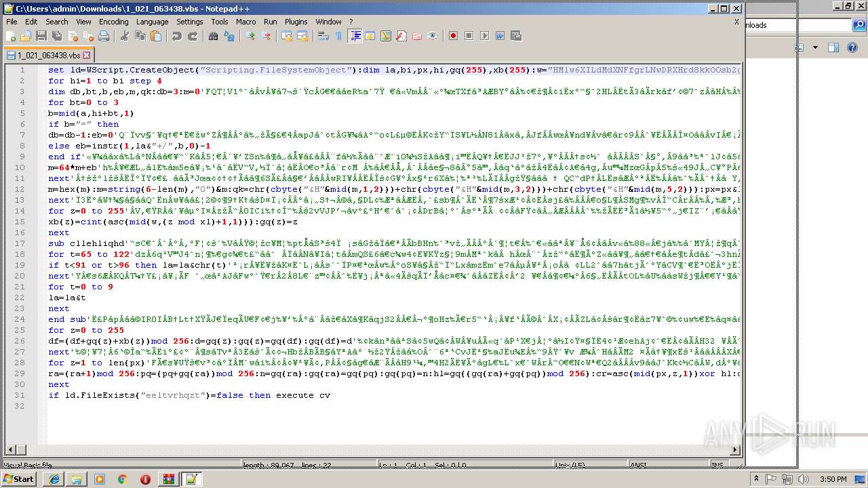Click the Redo arrow icon
Image resolution: width=868 pixels, height=488 pixels.
pyautogui.click(x=193, y=36)
